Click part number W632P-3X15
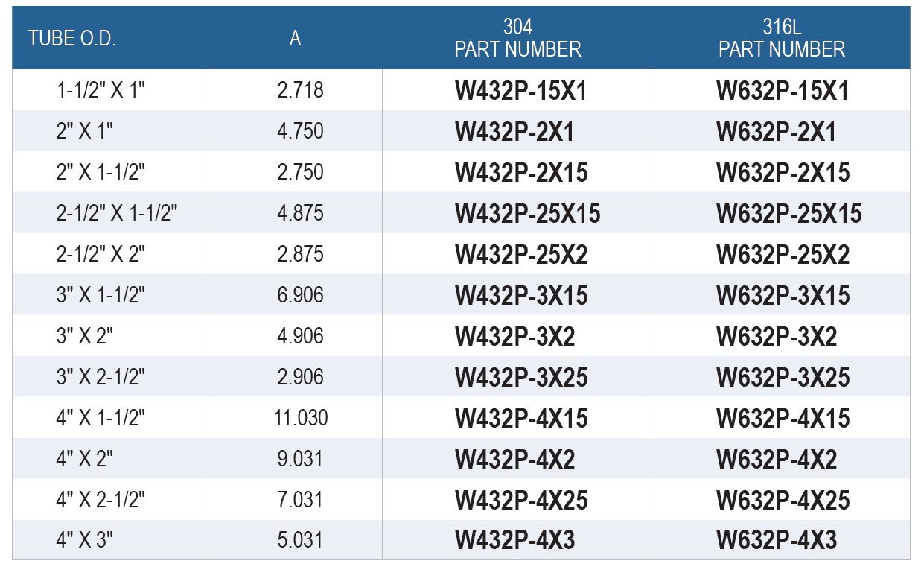The width and height of the screenshot is (924, 567). point(783,297)
